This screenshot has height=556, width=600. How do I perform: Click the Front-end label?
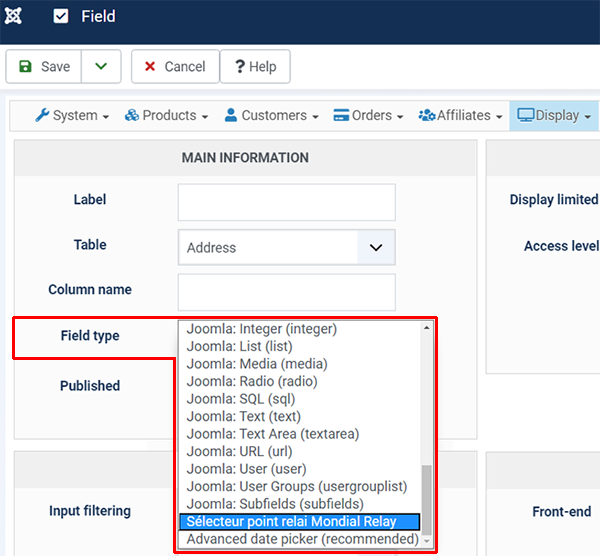[562, 512]
